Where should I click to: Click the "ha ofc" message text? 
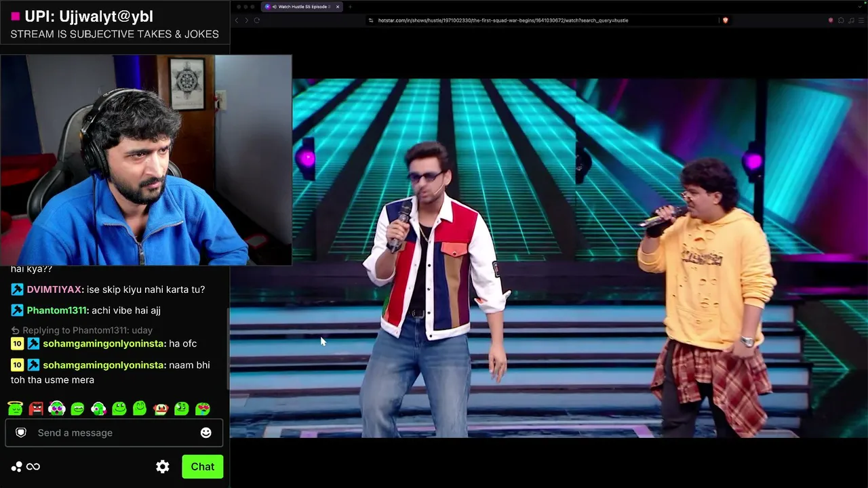coord(183,344)
